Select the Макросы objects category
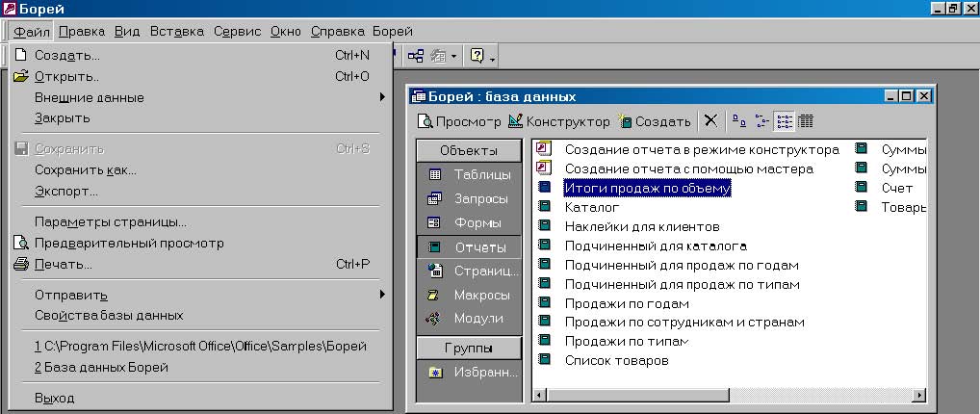This screenshot has width=980, height=414. coord(469,295)
